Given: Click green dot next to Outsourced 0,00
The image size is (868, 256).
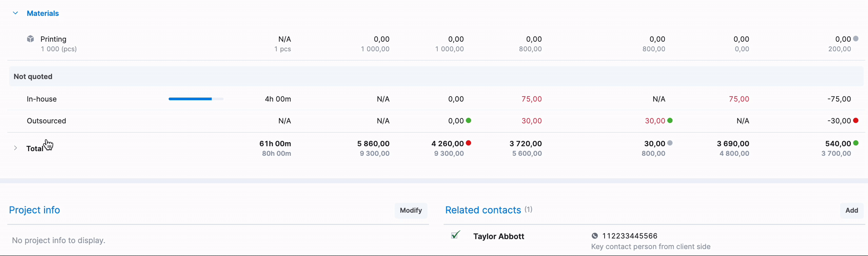Looking at the screenshot, I should point(469,121).
